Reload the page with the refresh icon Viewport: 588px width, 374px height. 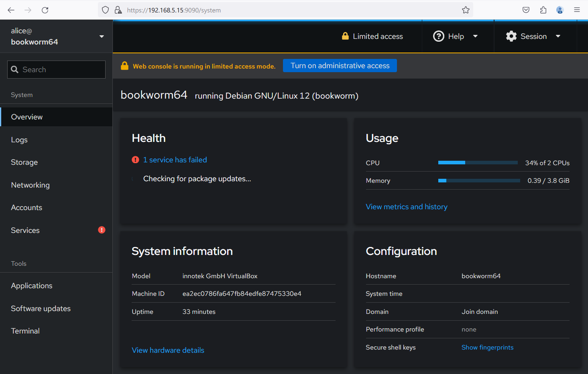[x=45, y=10]
